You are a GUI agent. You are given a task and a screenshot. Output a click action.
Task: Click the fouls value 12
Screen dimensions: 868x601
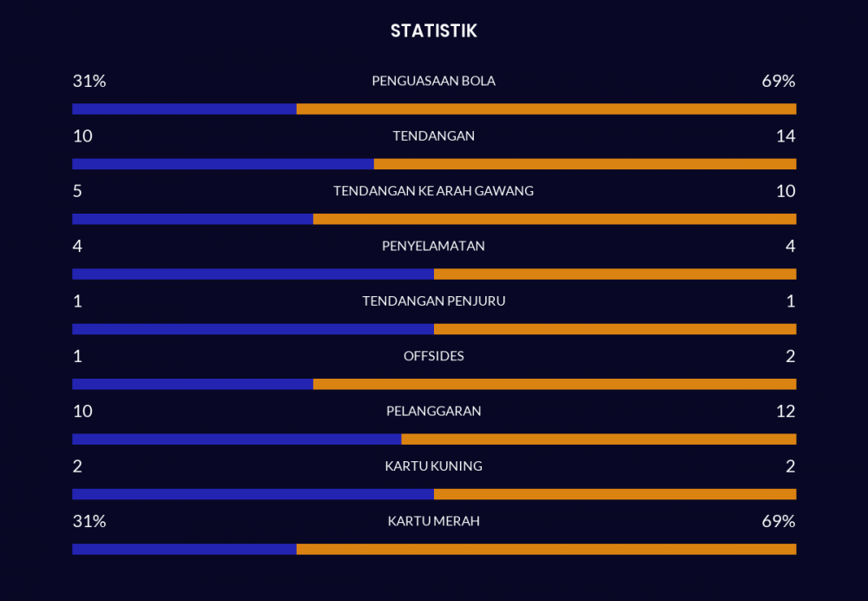[x=786, y=411]
